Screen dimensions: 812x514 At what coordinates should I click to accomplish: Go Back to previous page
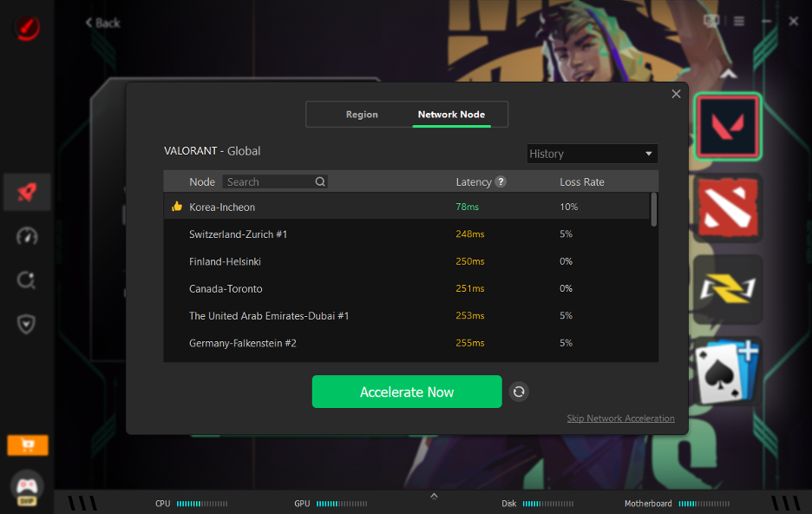pos(102,23)
